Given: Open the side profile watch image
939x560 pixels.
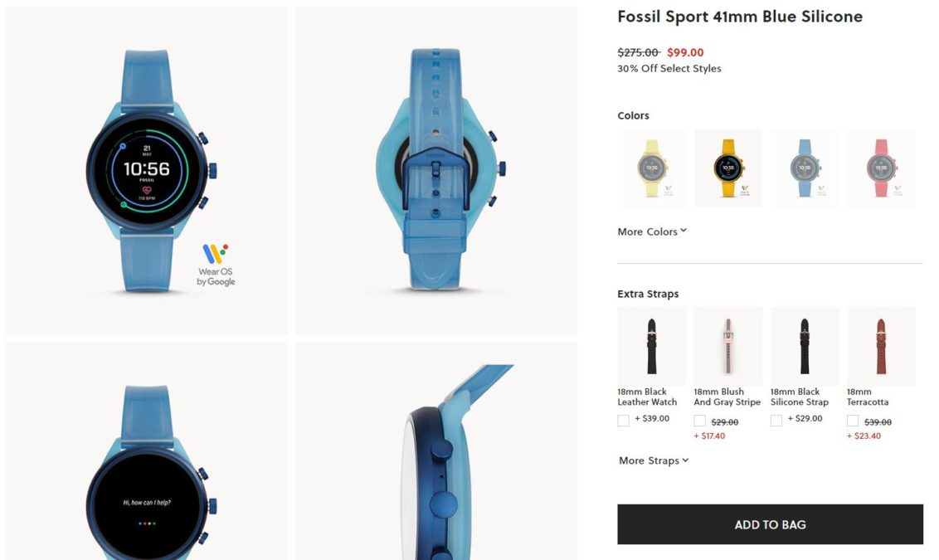Looking at the screenshot, I should 436,451.
